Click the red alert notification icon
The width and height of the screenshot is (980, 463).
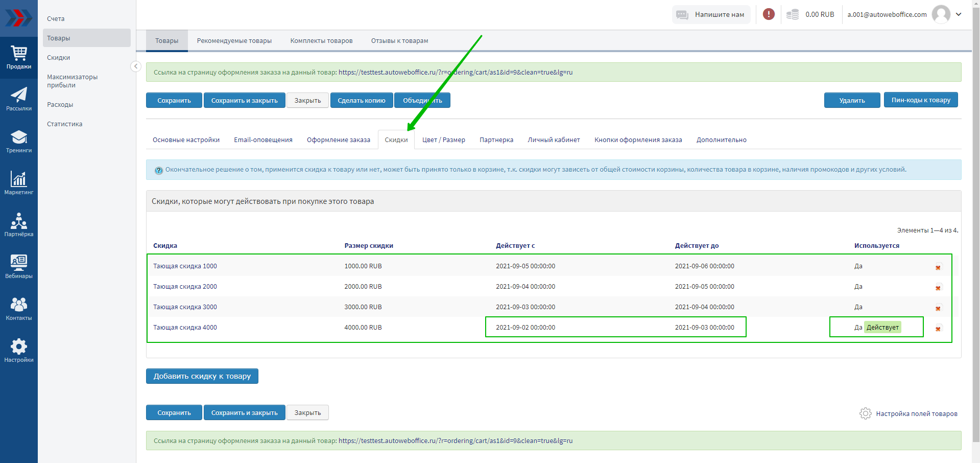(x=769, y=14)
